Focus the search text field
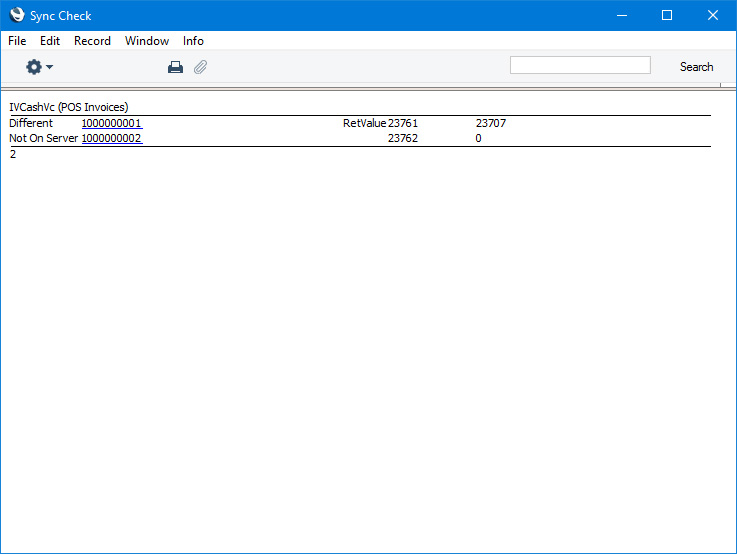This screenshot has height=554, width=737. [x=580, y=65]
